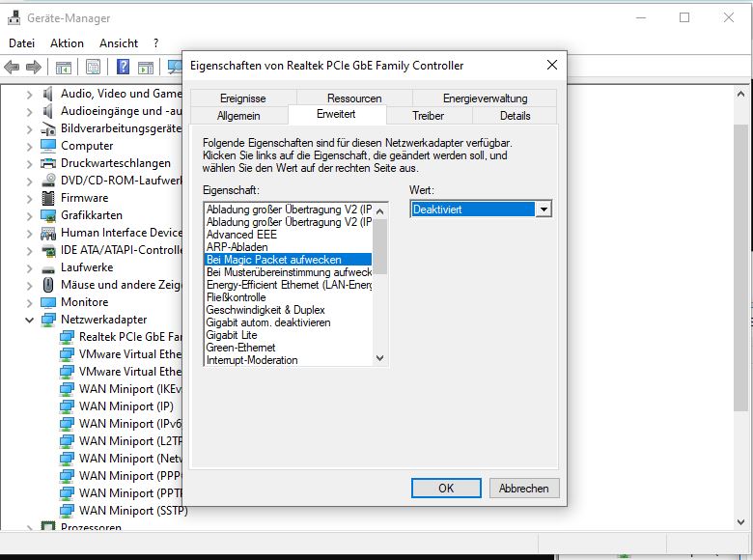Open the Aktion menu
The width and height of the screenshot is (753, 560).
[67, 43]
